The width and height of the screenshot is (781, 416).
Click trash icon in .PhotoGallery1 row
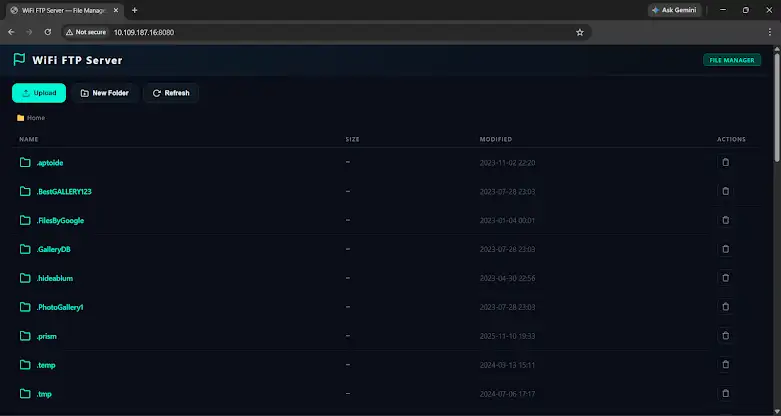point(725,307)
